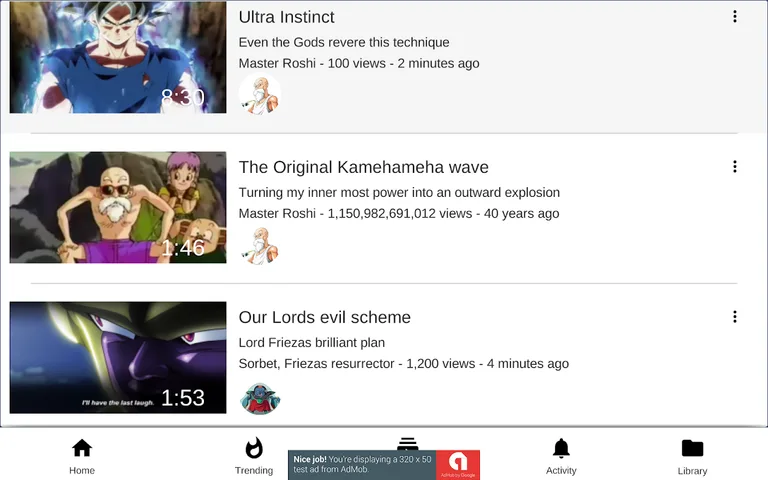The image size is (768, 480).
Task: Open options menu for Our Lords evil scheme
Action: point(735,317)
